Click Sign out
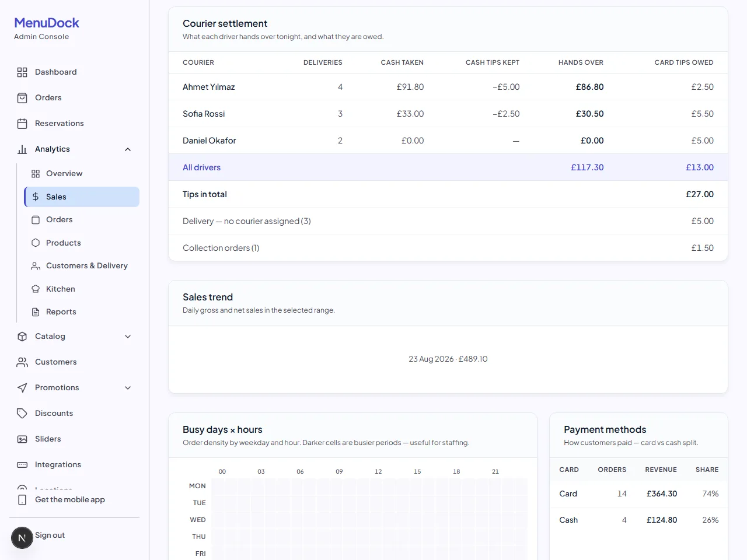 coord(50,535)
